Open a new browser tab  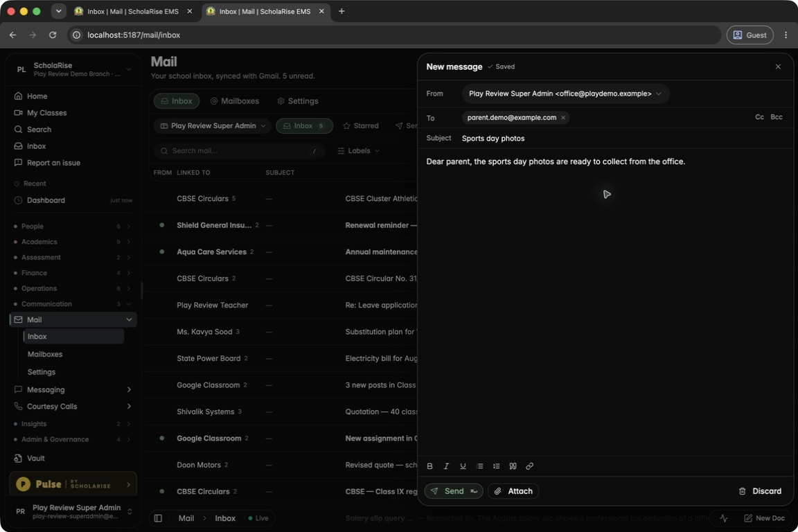tap(342, 11)
